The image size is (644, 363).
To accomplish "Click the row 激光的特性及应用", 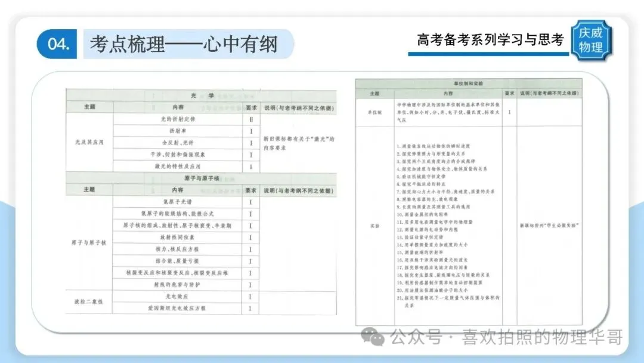I will (178, 166).
